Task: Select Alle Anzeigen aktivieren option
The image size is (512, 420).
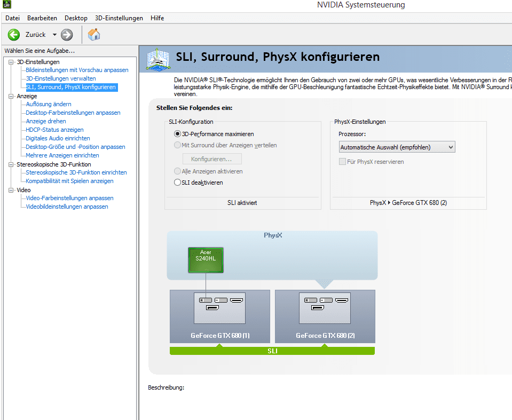Action: click(x=177, y=171)
